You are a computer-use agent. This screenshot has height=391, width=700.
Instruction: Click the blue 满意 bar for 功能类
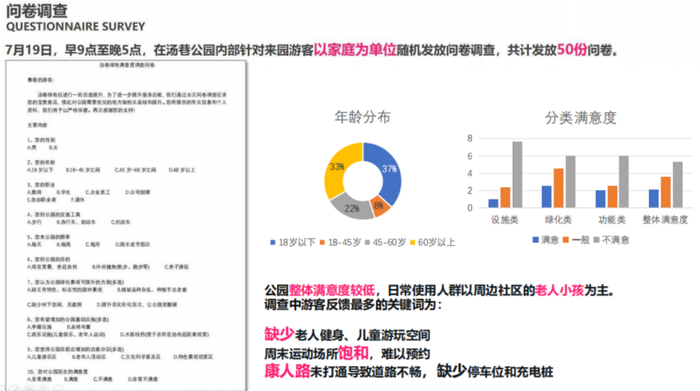[600, 199]
